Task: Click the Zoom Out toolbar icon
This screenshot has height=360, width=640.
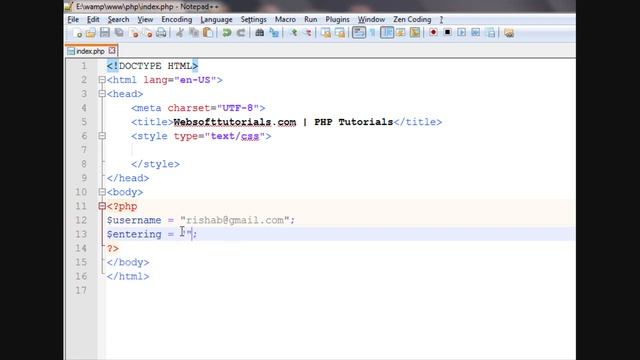Action: (308, 33)
